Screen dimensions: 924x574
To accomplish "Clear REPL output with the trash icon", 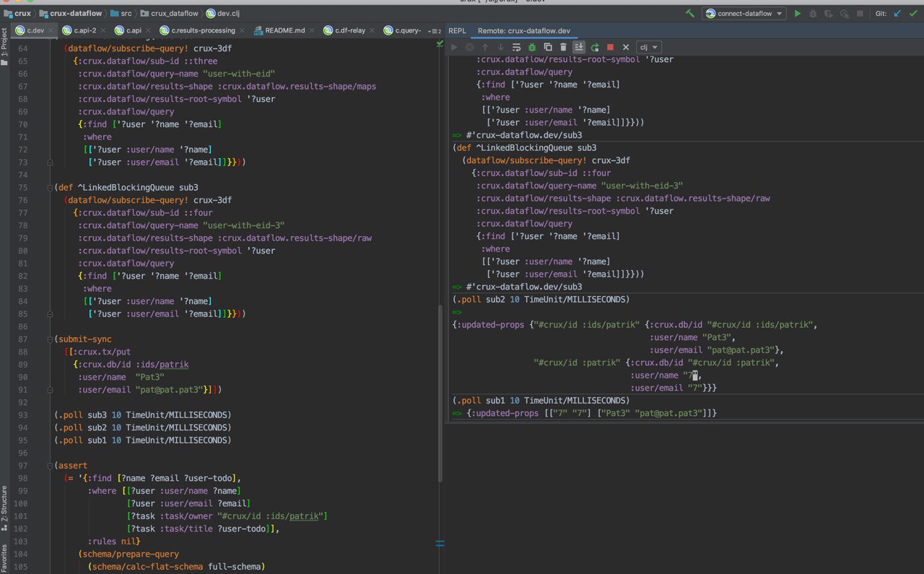I will (563, 47).
